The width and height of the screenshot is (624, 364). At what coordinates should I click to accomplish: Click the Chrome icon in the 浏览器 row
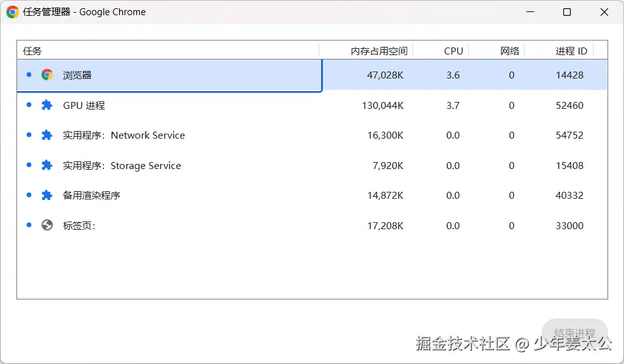(x=47, y=75)
